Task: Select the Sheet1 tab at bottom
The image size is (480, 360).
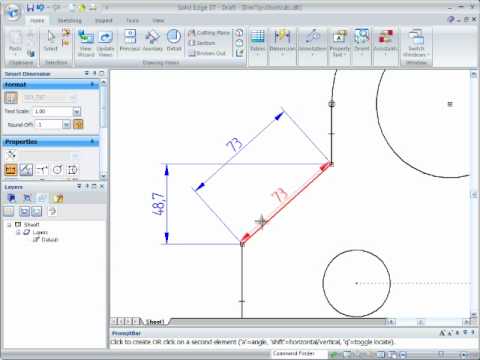Action: coord(155,322)
